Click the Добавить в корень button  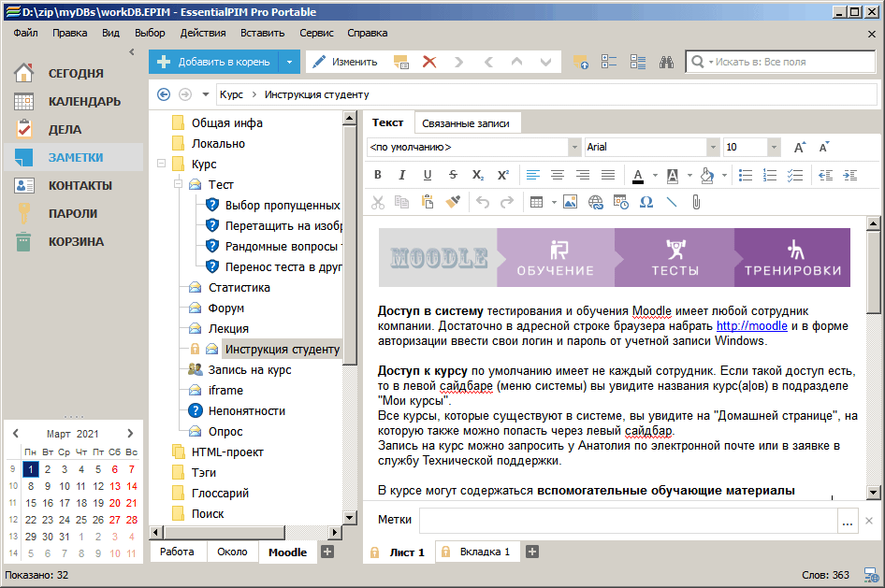[213, 62]
